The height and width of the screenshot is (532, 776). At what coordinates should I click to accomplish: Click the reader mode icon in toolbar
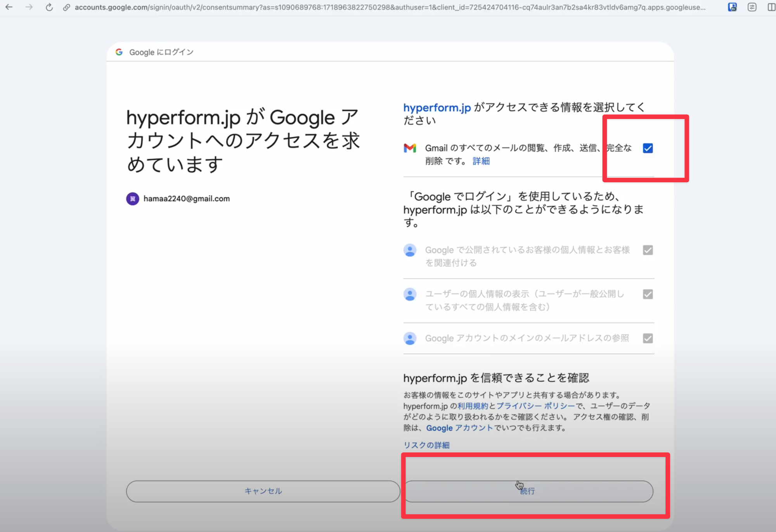(x=752, y=7)
